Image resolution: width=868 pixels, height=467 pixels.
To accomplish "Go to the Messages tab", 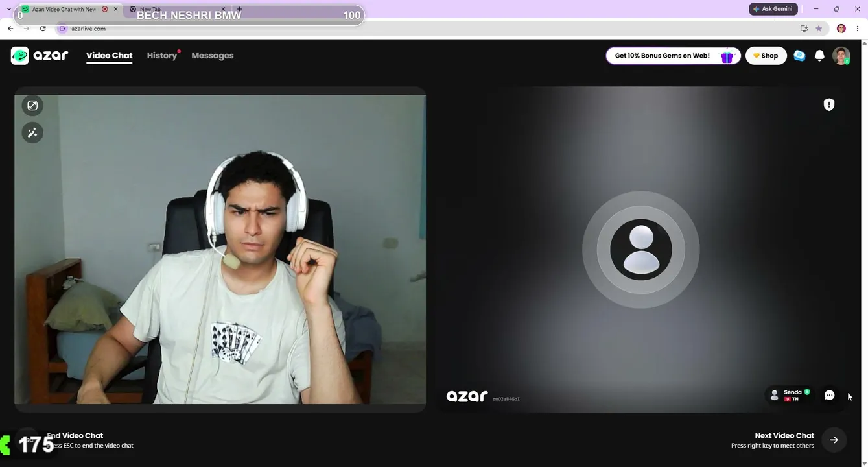I will 213,56.
